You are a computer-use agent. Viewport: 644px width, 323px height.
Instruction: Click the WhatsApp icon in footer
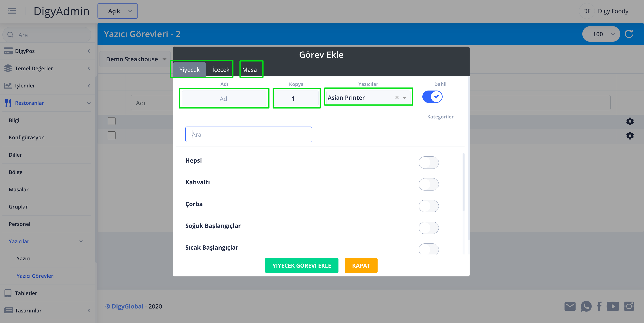tap(586, 306)
